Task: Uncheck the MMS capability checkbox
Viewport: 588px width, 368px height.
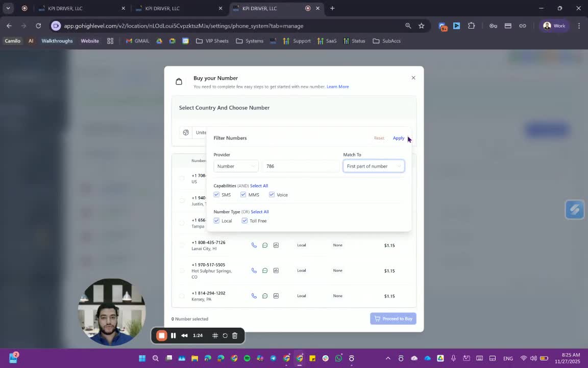Action: [243, 195]
